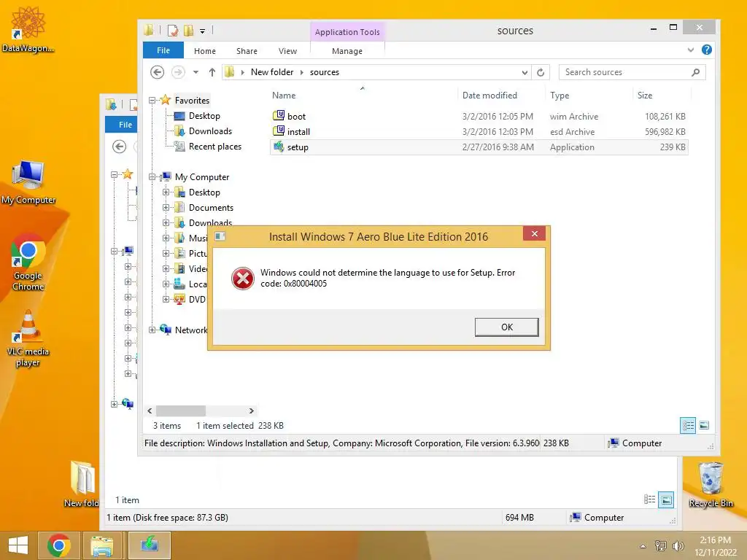Click New folder in the address breadcrumb
747x560 pixels.
pyautogui.click(x=271, y=72)
